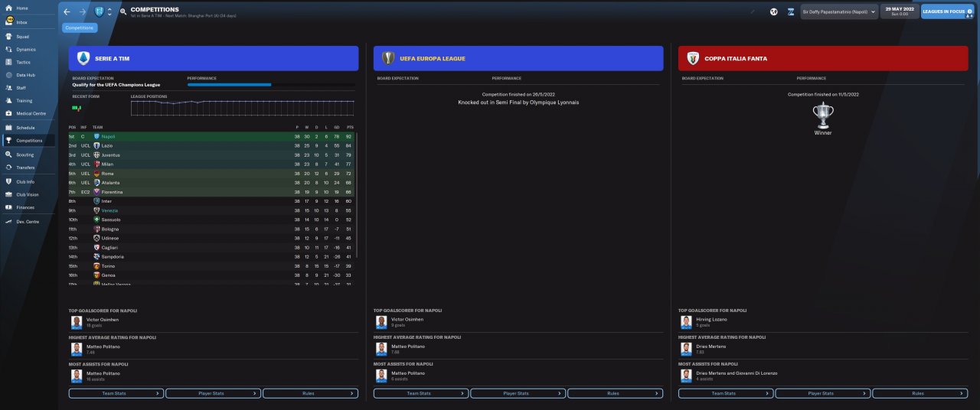
Task: Select the Competitions tab pill
Action: [80, 28]
